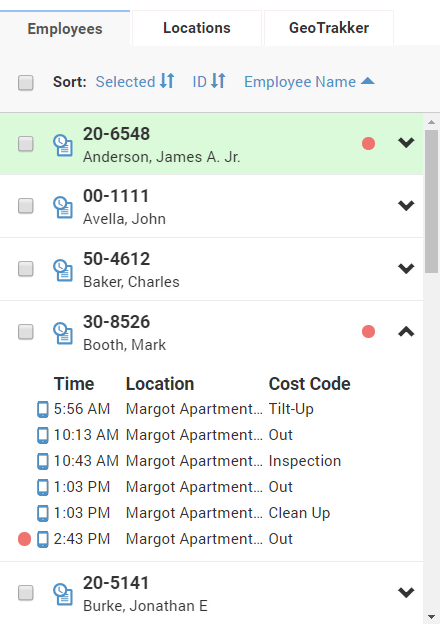The width and height of the screenshot is (440, 624).
Task: Check the box for Avella, John
Action: [26, 206]
